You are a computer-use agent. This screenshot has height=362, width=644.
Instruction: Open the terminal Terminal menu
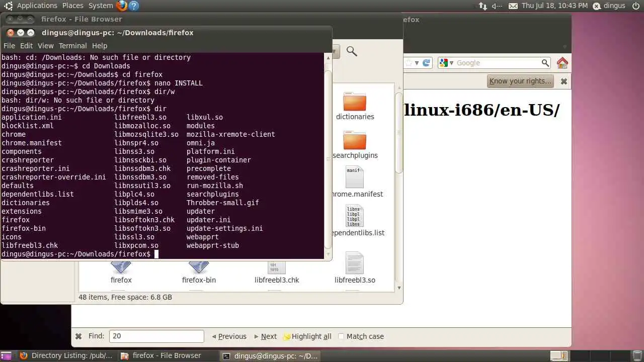click(x=73, y=46)
